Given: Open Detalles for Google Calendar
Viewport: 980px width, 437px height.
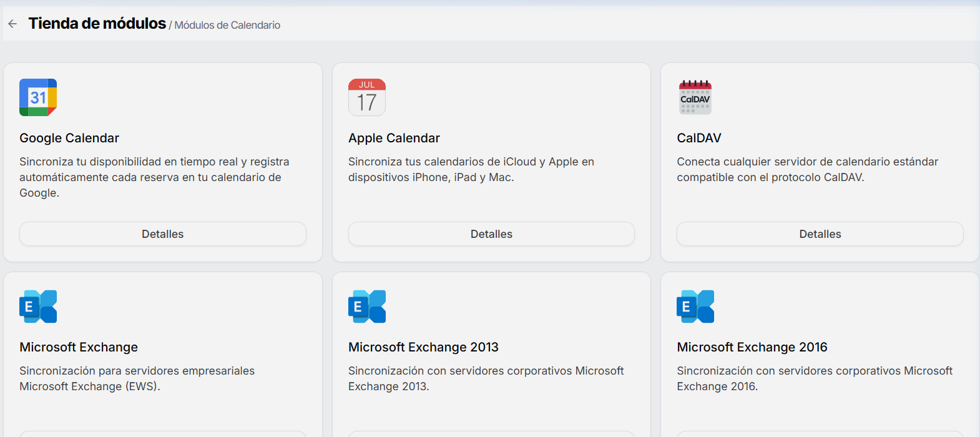Looking at the screenshot, I should click(x=163, y=233).
